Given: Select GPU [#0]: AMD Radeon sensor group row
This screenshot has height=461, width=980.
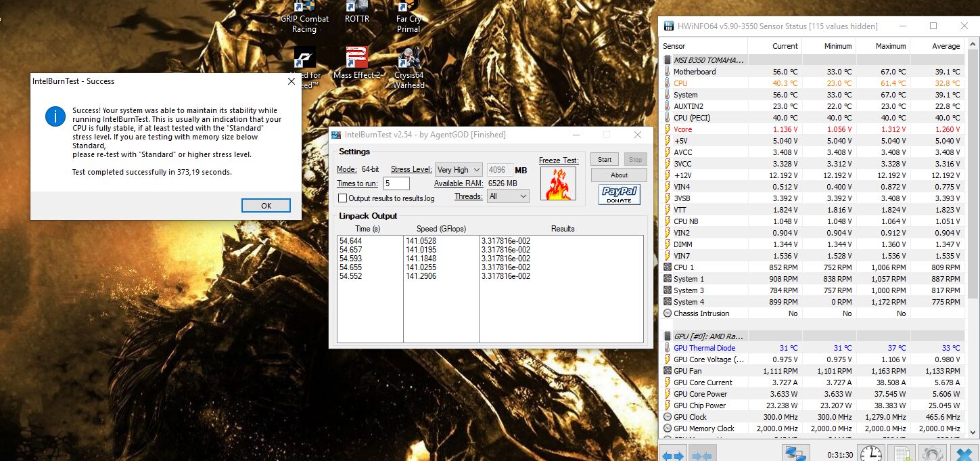Looking at the screenshot, I should tap(814, 336).
